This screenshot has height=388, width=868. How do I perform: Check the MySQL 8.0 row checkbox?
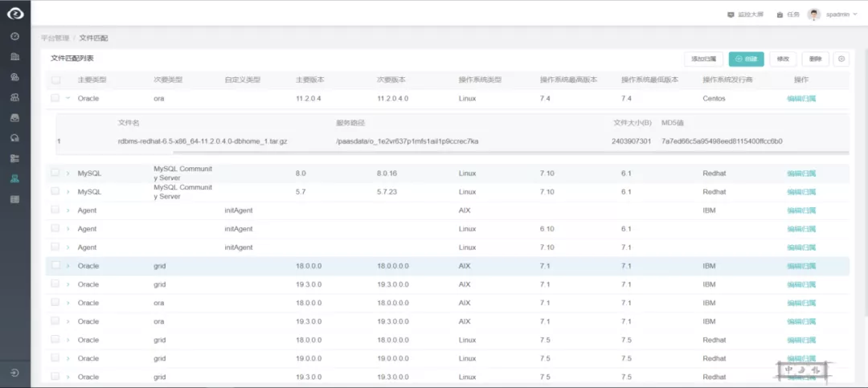[55, 173]
